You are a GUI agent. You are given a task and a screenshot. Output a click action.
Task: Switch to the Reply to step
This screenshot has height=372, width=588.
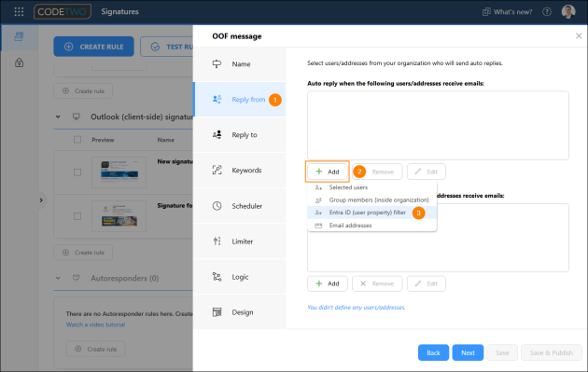(x=240, y=135)
